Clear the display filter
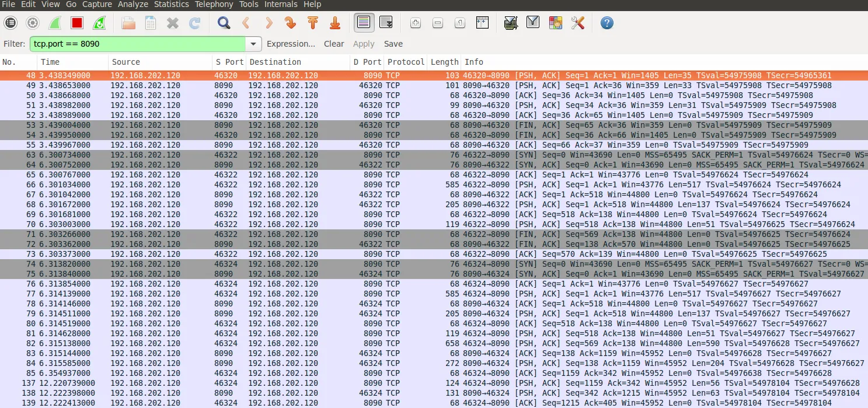Screen dimensions: 868x408 click(x=334, y=44)
